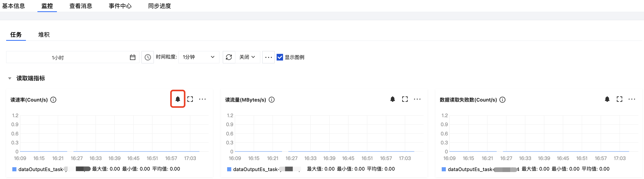The width and height of the screenshot is (644, 179).
Task: Uncheck the 显示图例 checkbox
Action: pyautogui.click(x=280, y=57)
